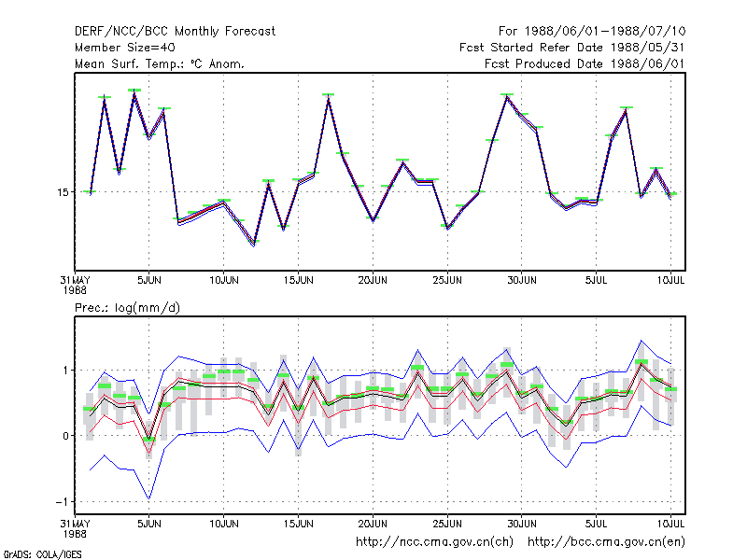
Task: Select the Member Size=40 text
Action: 125,48
